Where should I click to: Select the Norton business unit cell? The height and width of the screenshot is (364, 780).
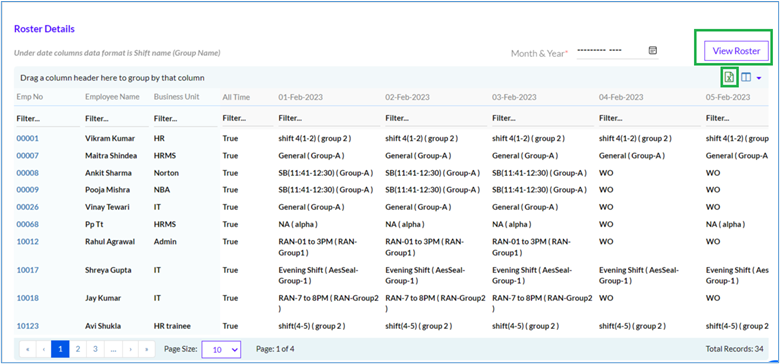(166, 173)
